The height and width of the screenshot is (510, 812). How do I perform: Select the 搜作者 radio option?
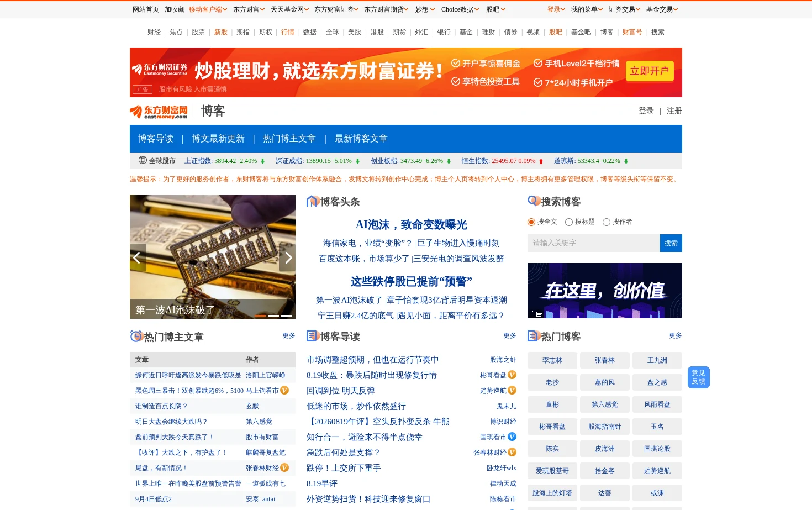pos(607,222)
